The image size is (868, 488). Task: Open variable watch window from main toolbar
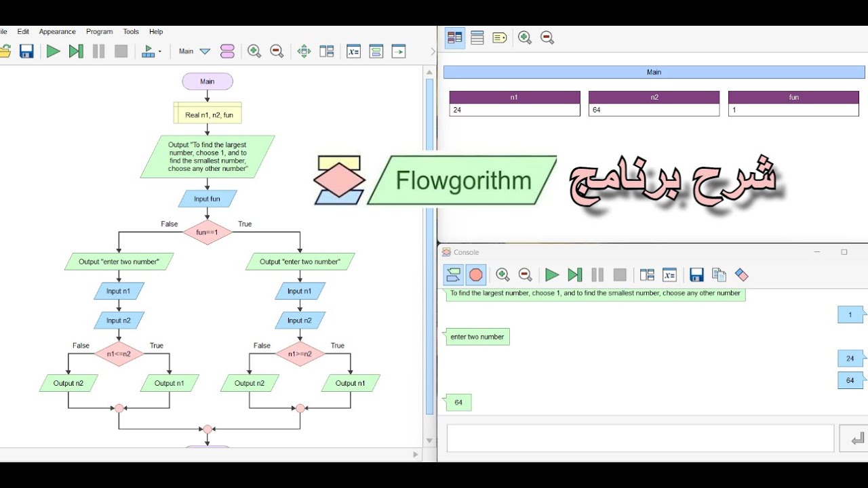pyautogui.click(x=353, y=51)
